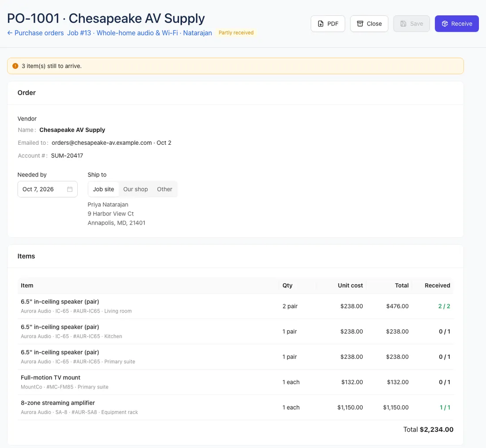Viewport: 486px width, 448px height.
Task: Click Annapolis, MD, 21401 text
Action: (x=117, y=223)
